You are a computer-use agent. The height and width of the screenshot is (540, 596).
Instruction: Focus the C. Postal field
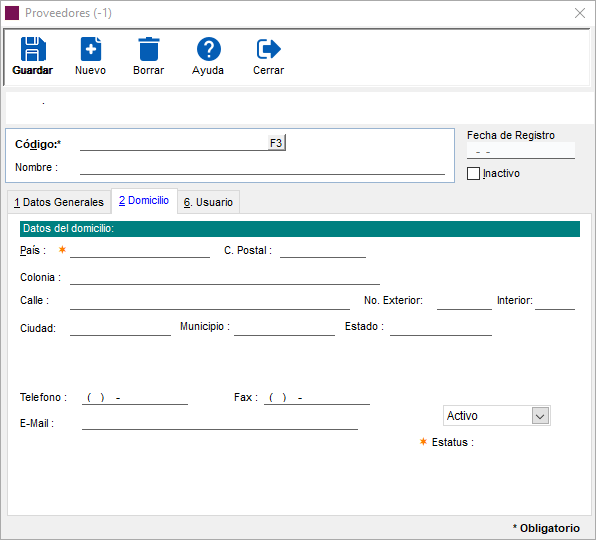coord(323,251)
